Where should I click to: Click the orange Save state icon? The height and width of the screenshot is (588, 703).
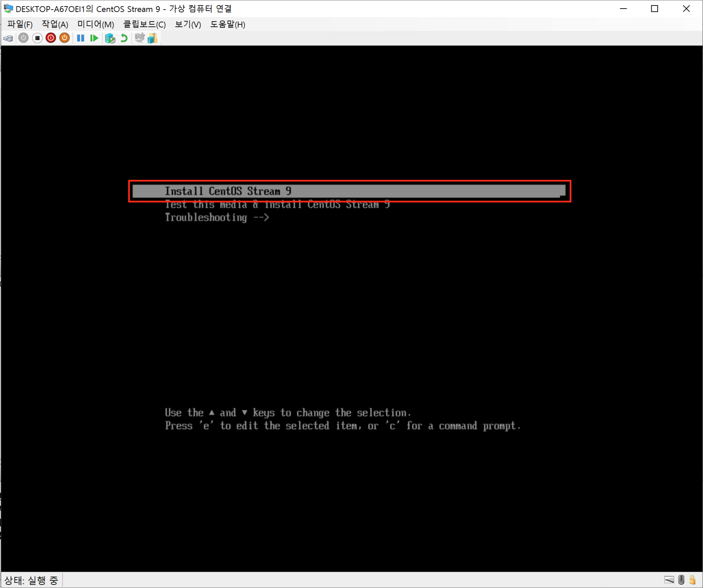(x=64, y=38)
